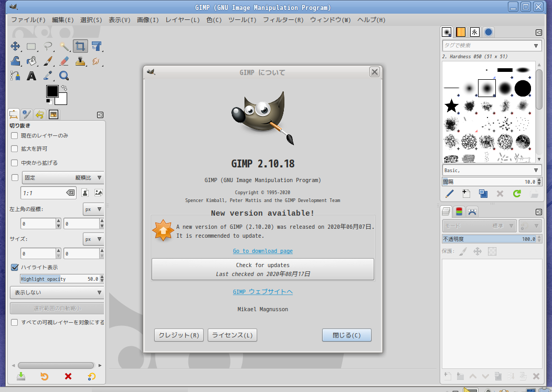Select the Crop tool
Screen dimensions: 552x392
click(80, 46)
